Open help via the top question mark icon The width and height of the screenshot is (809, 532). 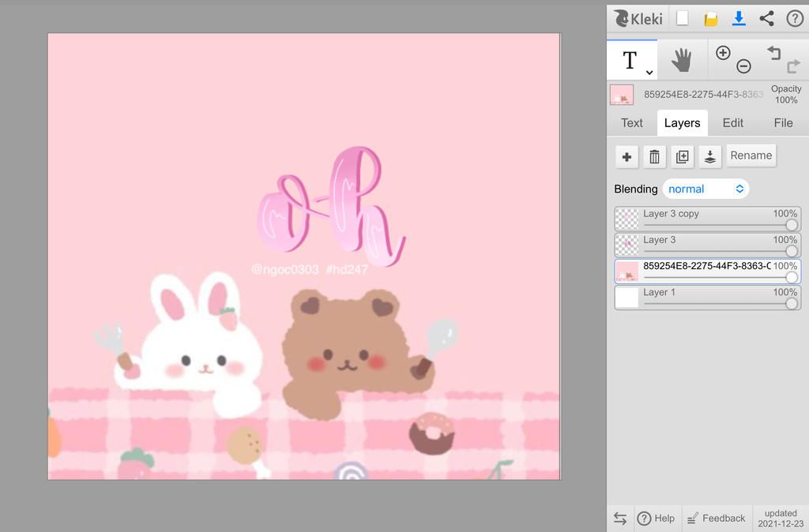[795, 19]
